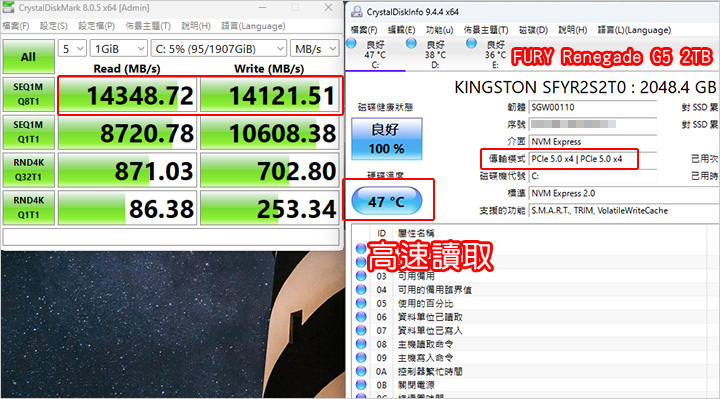Screen dimensions: 720x399
Task: Open CrystalDiskInfo 佈景主題(T) menu
Action: [x=486, y=30]
